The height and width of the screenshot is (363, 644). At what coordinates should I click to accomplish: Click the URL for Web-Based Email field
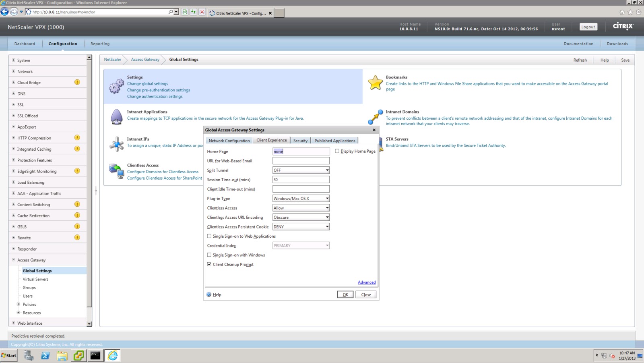pyautogui.click(x=301, y=160)
